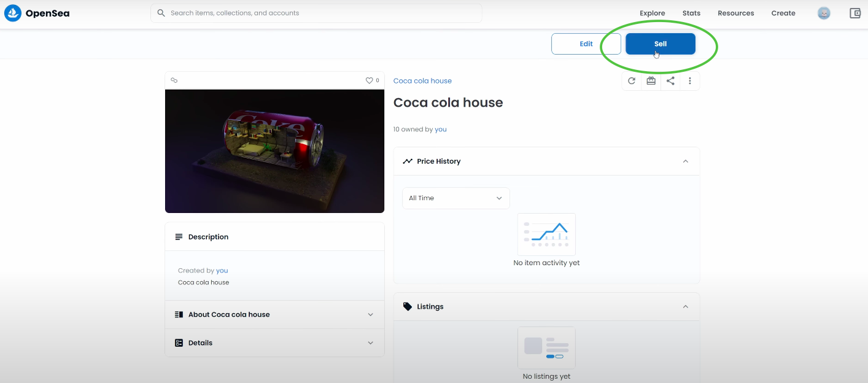Click the Description lines icon
The height and width of the screenshot is (383, 868).
[x=179, y=237]
